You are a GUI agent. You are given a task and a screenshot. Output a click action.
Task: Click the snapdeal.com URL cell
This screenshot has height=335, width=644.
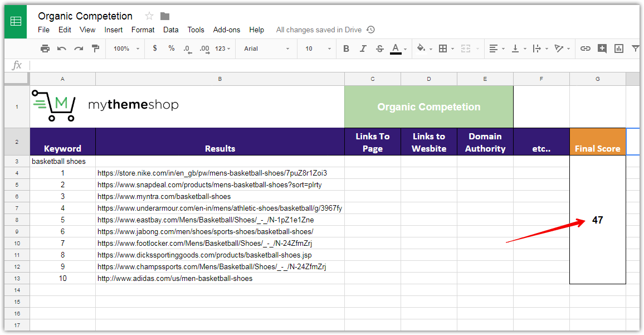(219, 185)
